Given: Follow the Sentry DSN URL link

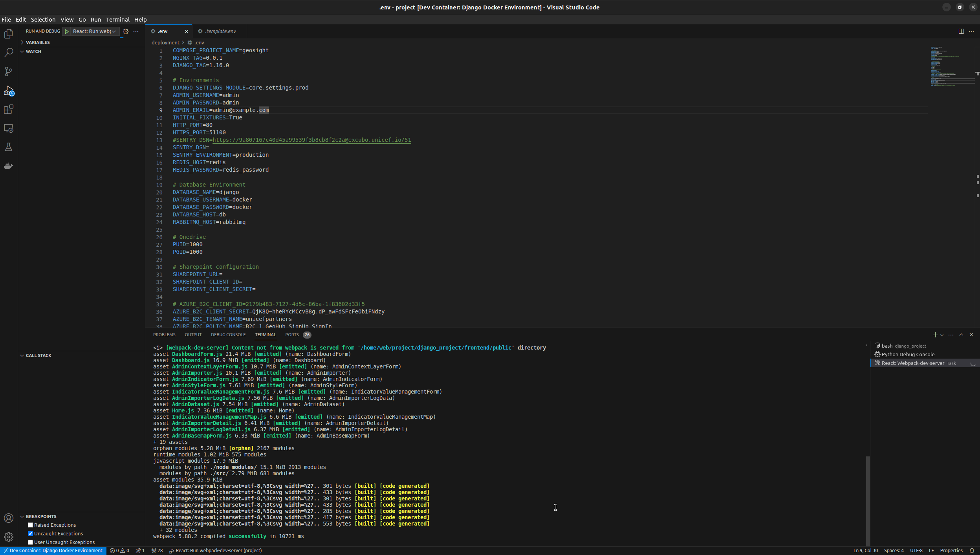Looking at the screenshot, I should (x=312, y=140).
